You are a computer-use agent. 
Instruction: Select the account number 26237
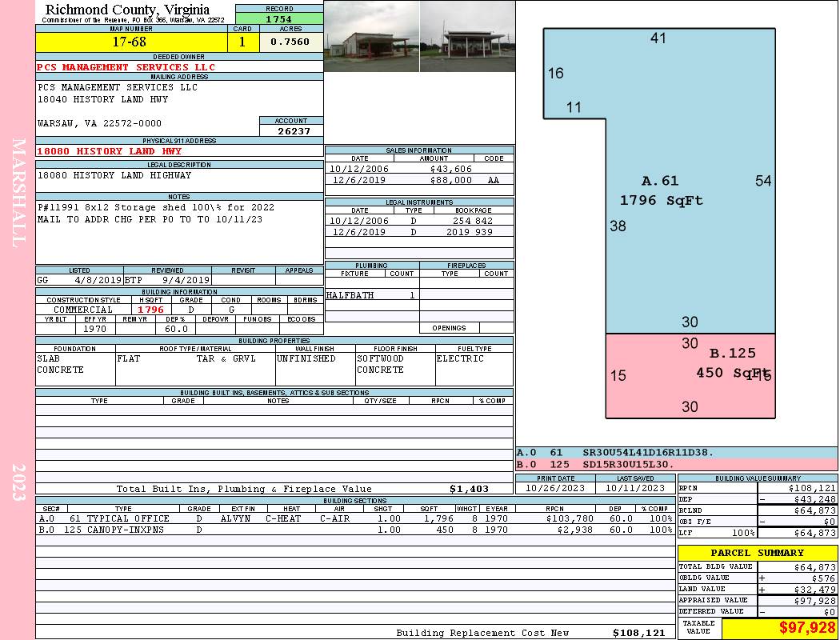click(291, 131)
